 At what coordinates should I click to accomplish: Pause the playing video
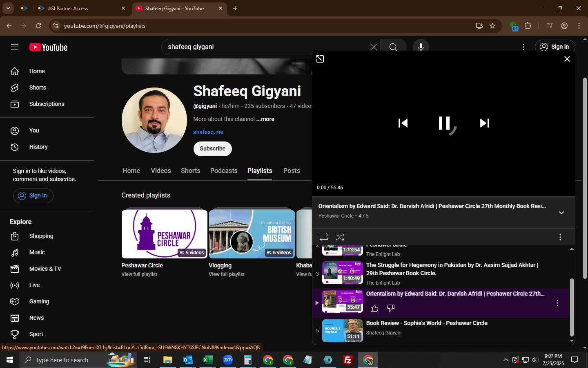pos(444,123)
